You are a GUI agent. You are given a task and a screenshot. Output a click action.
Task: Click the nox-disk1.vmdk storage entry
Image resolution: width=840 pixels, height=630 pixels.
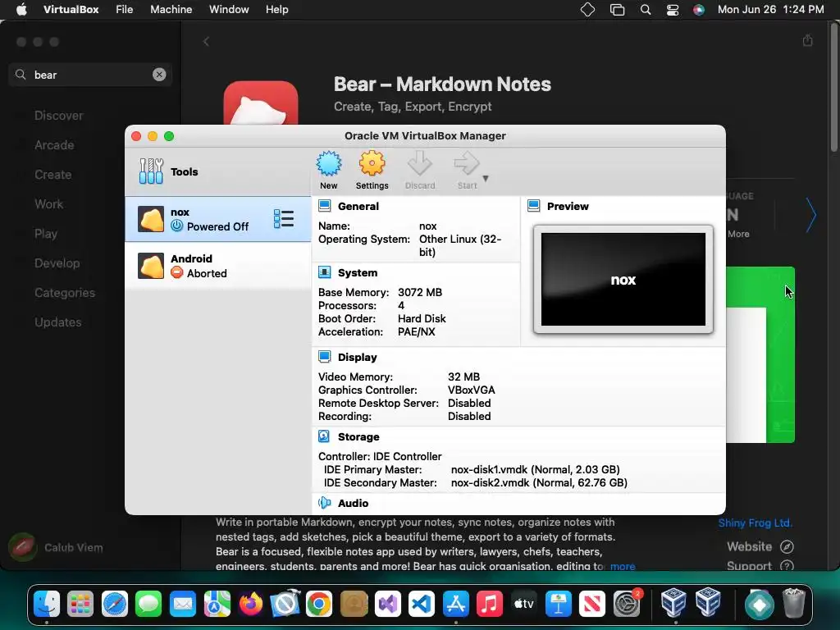click(535, 469)
